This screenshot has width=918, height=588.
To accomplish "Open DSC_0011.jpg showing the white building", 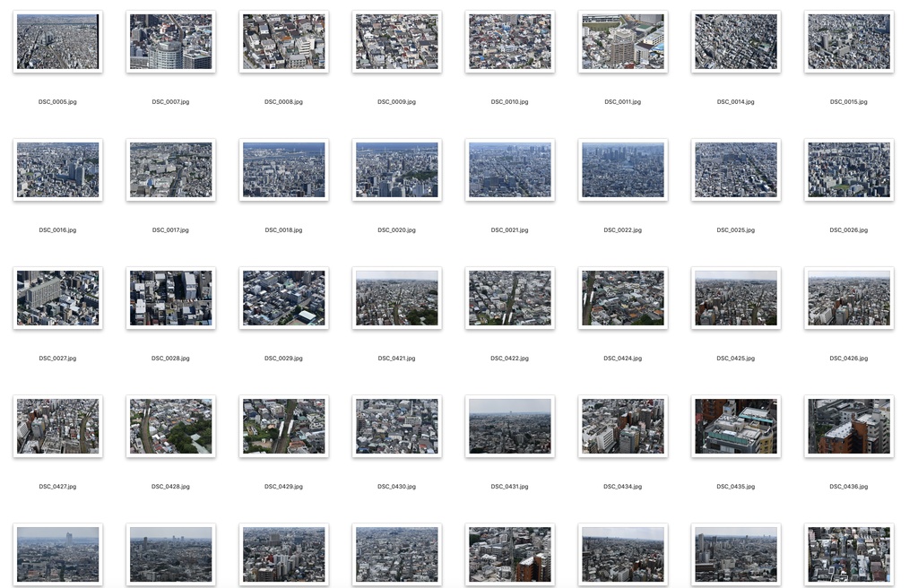I will tap(622, 41).
